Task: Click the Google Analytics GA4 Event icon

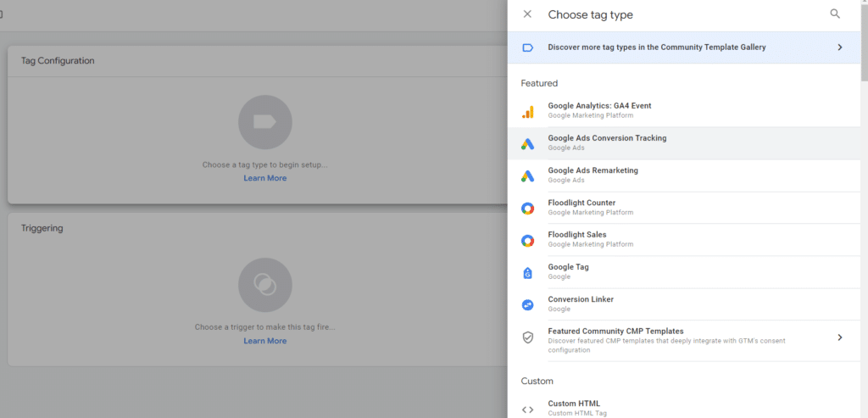Action: 527,111
